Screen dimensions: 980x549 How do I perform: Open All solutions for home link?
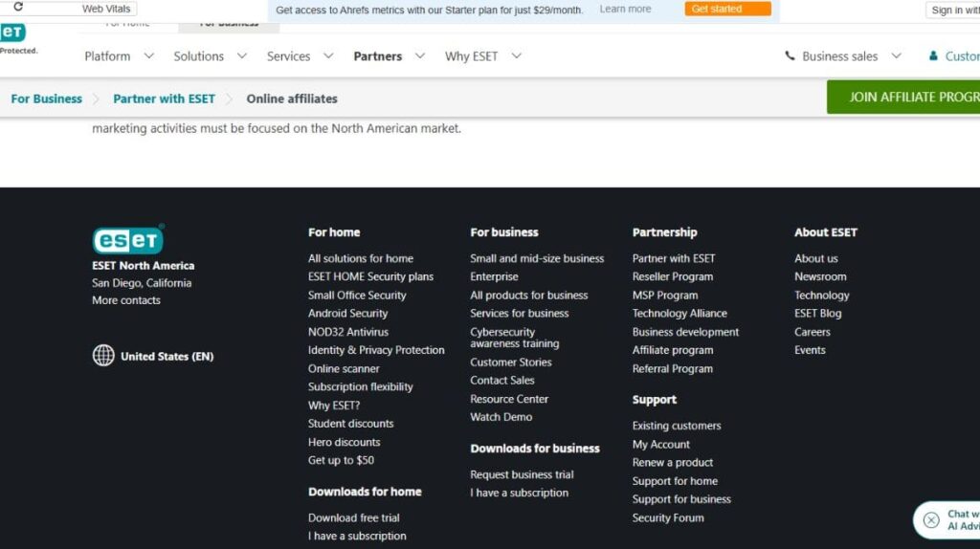pos(361,258)
